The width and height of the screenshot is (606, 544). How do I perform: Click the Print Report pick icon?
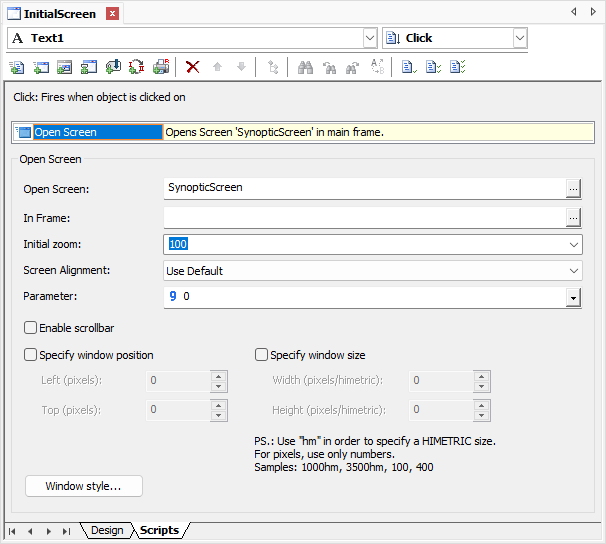[161, 67]
